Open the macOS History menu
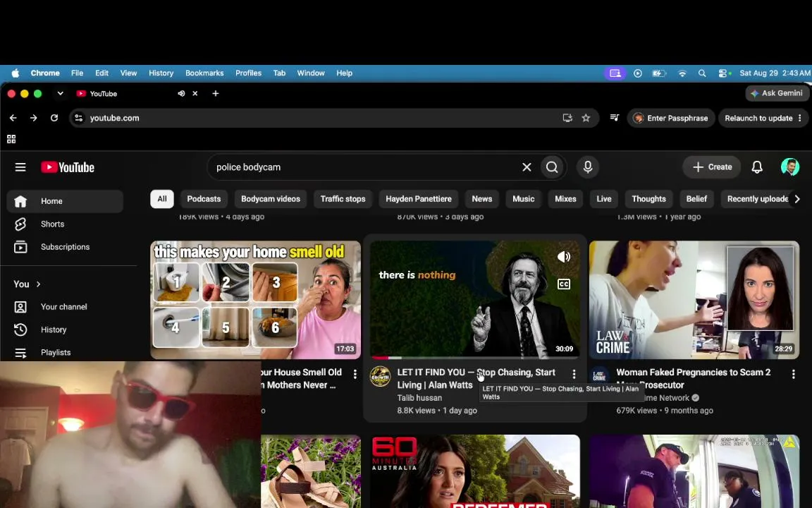The width and height of the screenshot is (812, 508). tap(161, 73)
